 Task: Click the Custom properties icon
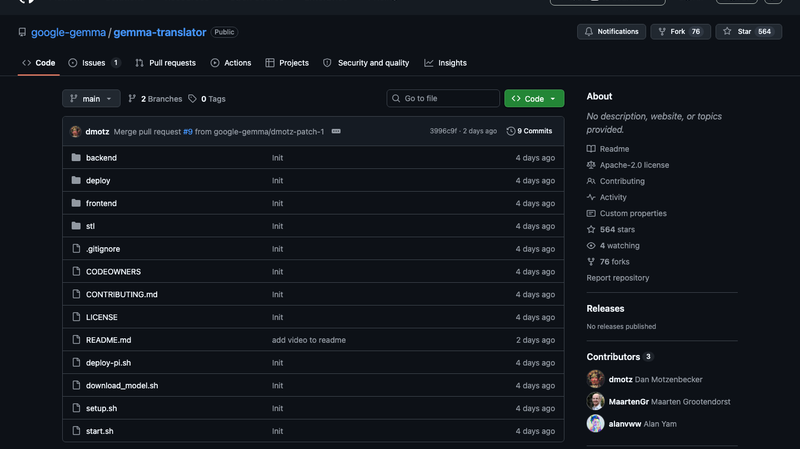point(591,213)
